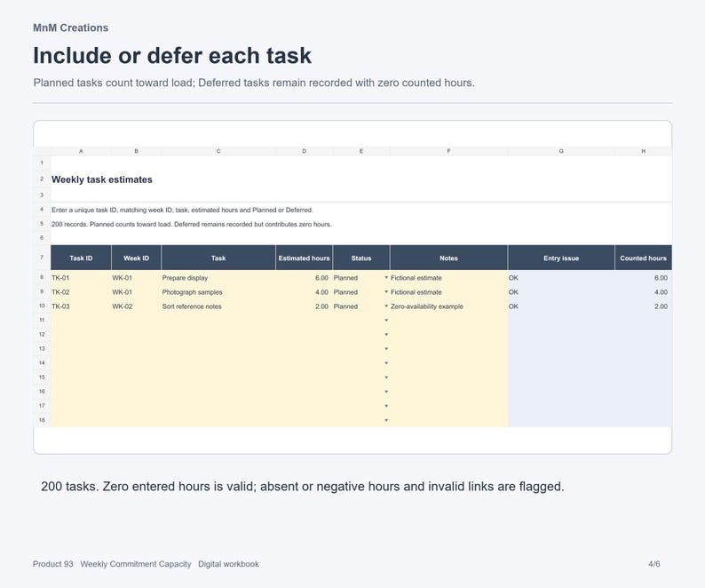Select the TK-02 task ID cell

[81, 292]
